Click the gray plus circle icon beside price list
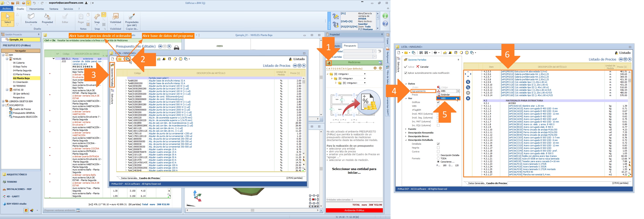 coord(468,93)
